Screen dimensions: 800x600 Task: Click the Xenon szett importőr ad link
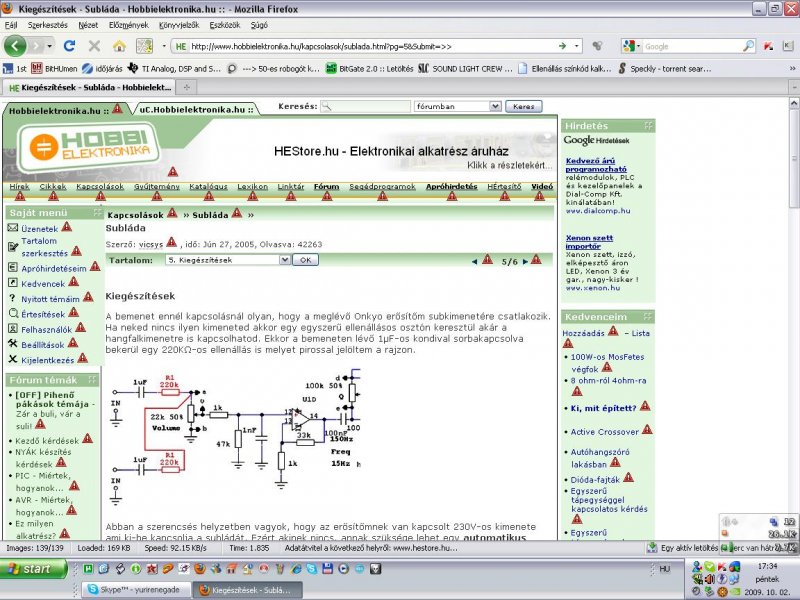(x=589, y=241)
